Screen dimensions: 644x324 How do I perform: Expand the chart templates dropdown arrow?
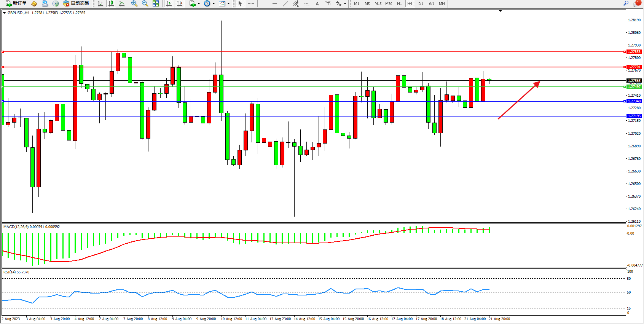[x=228, y=4]
